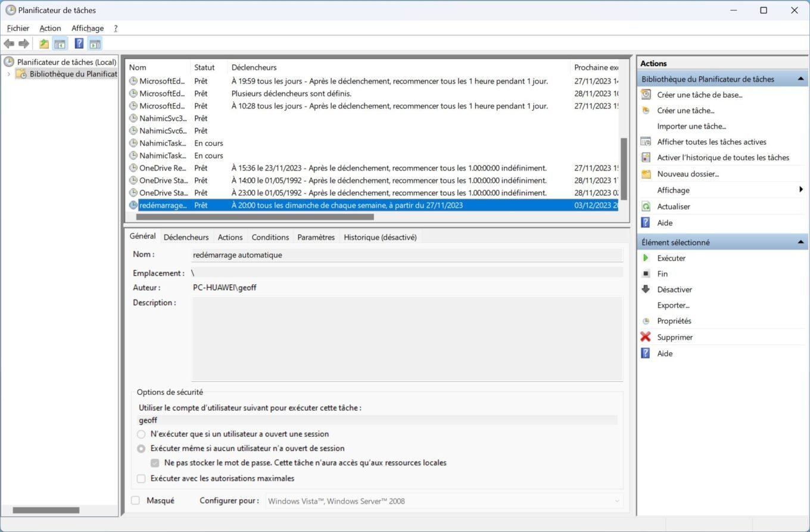Click the task list vertical scrollbar
This screenshot has height=532, width=810.
(624, 169)
